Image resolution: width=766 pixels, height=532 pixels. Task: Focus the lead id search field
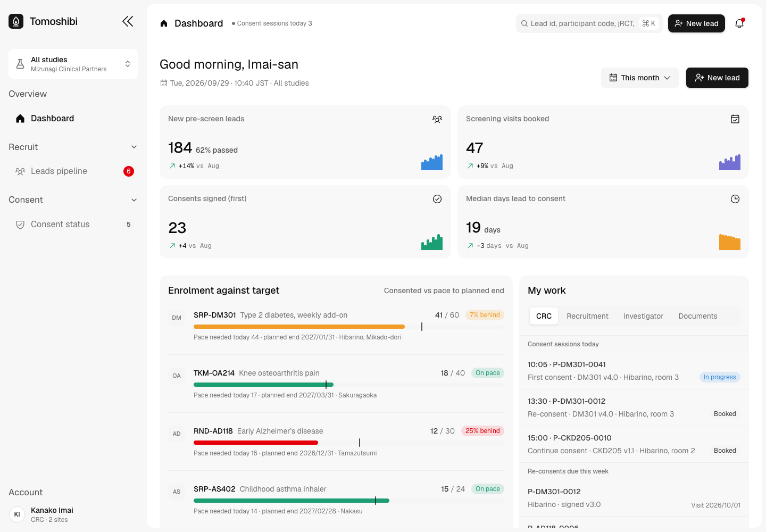click(x=589, y=23)
